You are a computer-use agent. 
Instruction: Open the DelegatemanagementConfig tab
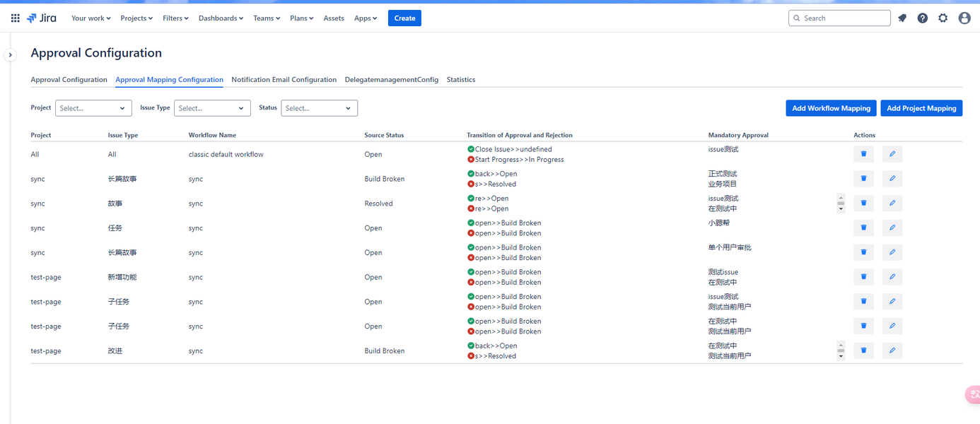[x=392, y=80]
